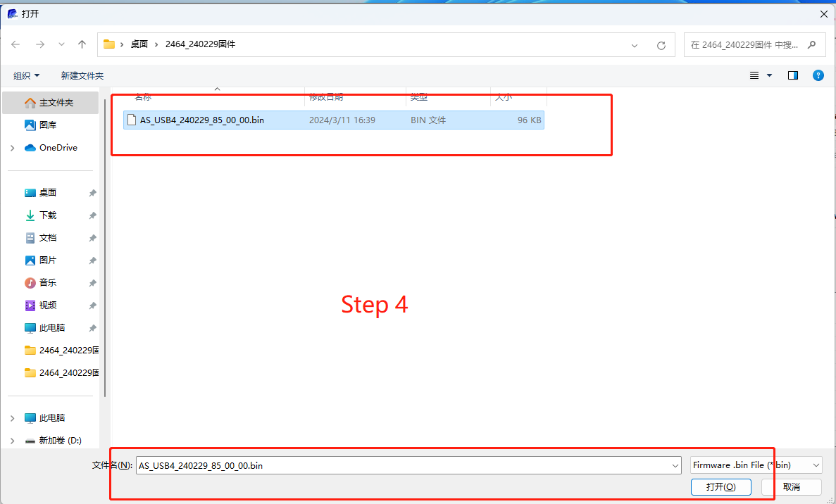
Task: Expand 此电脑 in the navigation pane
Action: pos(12,417)
